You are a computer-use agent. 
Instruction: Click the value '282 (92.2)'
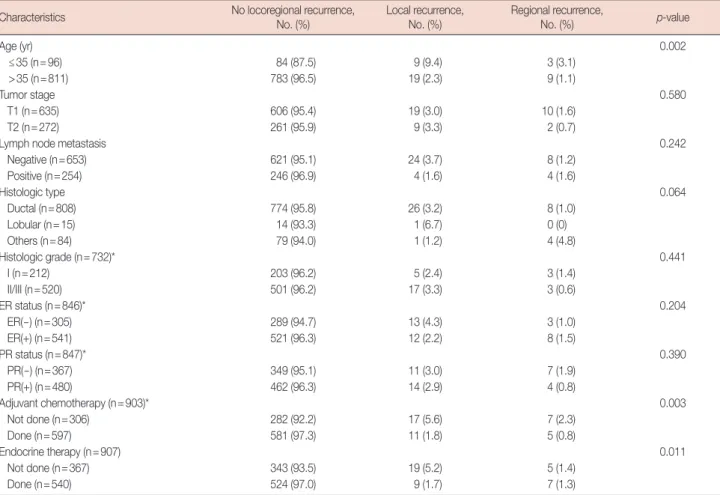(x=293, y=419)
